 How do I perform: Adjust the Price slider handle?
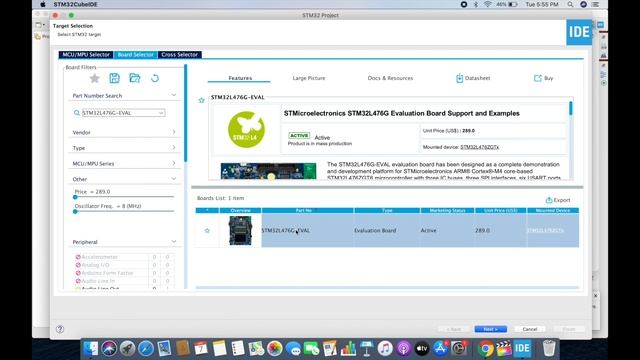pyautogui.click(x=75, y=197)
